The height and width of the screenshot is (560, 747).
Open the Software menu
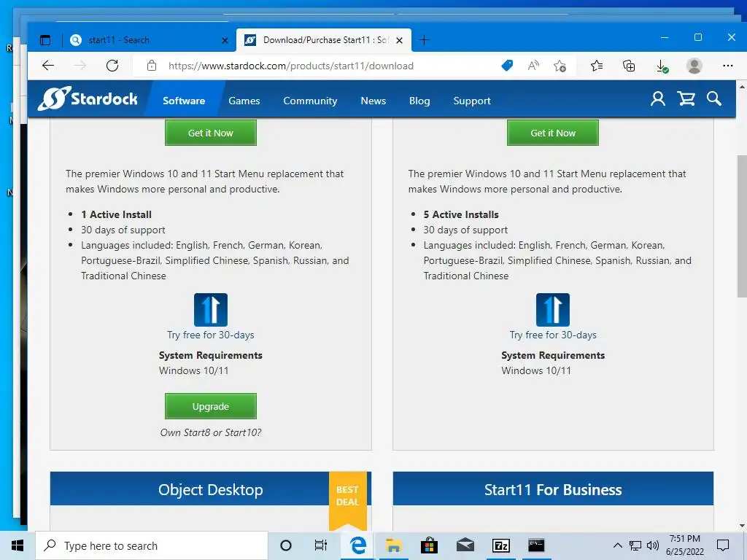pyautogui.click(x=184, y=101)
